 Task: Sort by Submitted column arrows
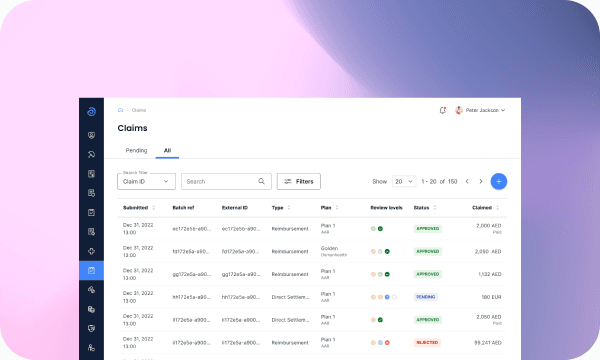click(x=153, y=208)
